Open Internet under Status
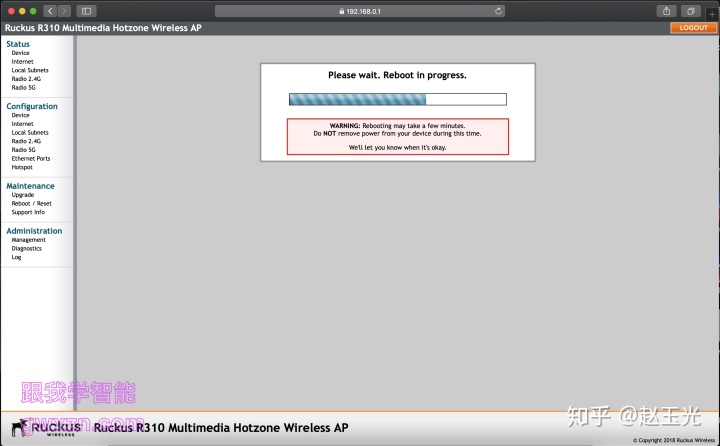The height and width of the screenshot is (446, 720). [22, 62]
